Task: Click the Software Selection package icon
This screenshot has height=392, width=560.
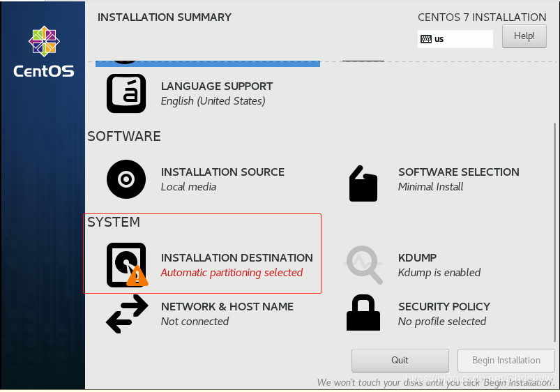Action: (363, 183)
